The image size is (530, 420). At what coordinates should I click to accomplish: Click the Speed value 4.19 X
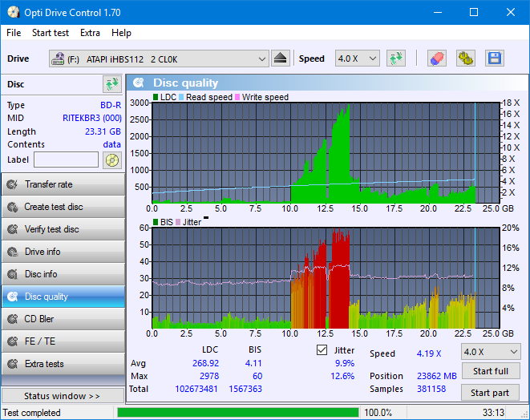429,353
